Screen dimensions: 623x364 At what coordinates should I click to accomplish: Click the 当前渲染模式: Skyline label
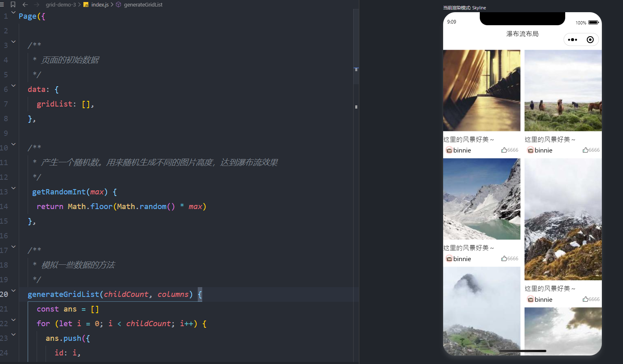[x=464, y=8]
